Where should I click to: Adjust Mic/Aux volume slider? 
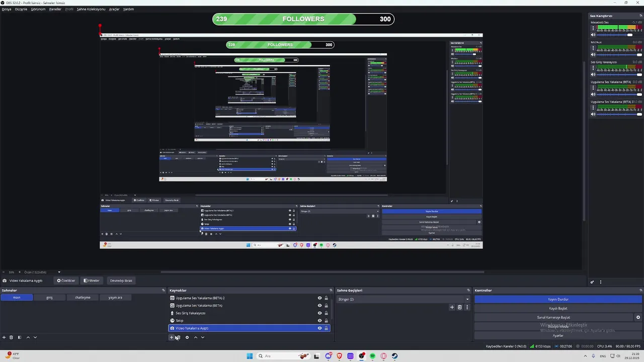[x=620, y=54]
